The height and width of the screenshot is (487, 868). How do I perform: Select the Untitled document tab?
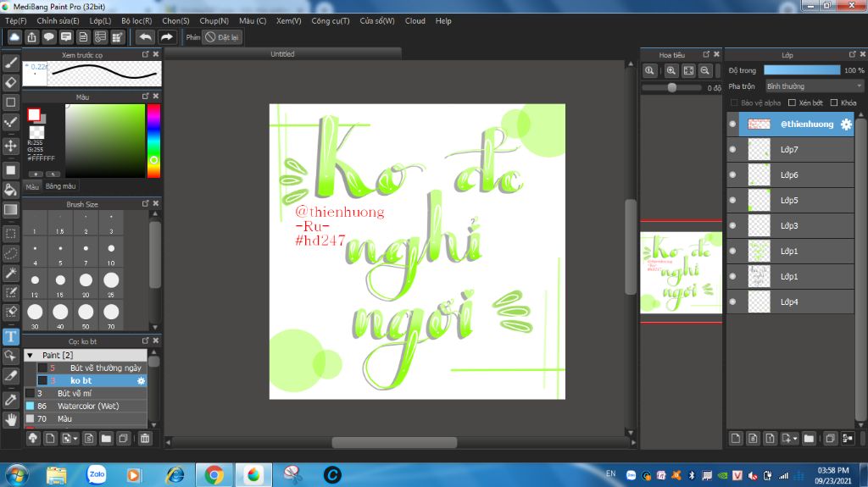(282, 53)
